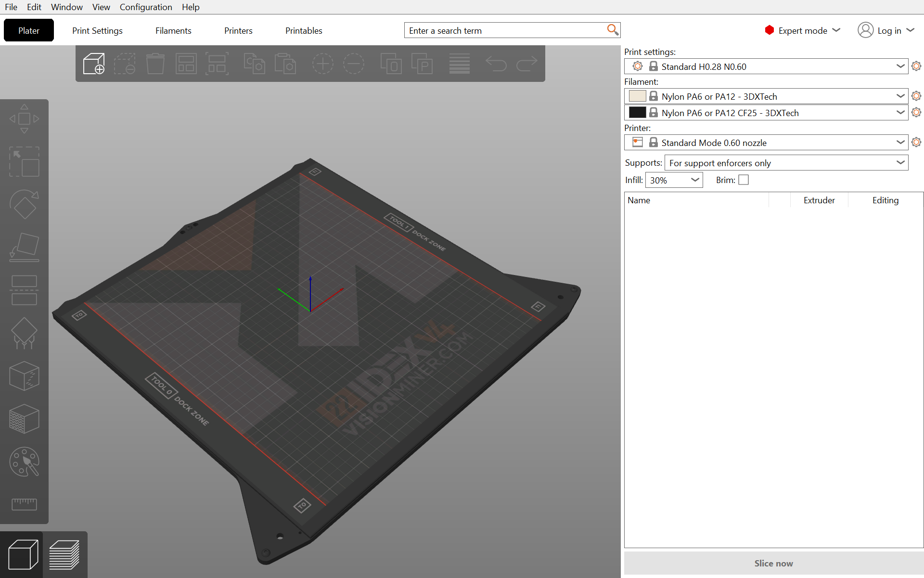924x578 pixels.
Task: Click the black filament color swatch
Action: tap(637, 112)
